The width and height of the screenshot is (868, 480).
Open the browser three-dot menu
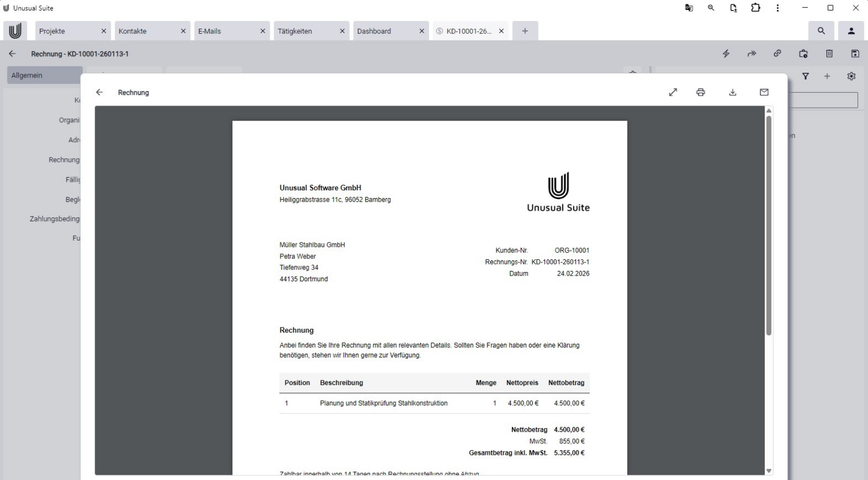[x=778, y=8]
